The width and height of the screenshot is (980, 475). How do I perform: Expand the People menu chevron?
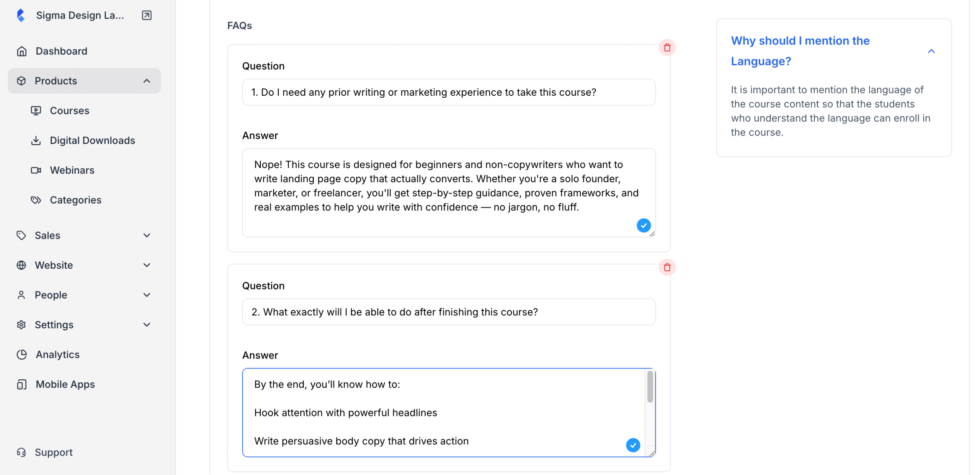point(147,295)
